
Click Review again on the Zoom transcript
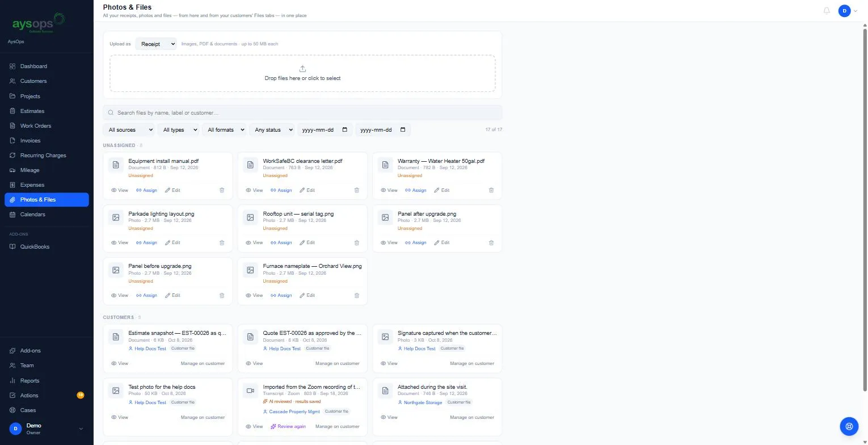pos(288,427)
